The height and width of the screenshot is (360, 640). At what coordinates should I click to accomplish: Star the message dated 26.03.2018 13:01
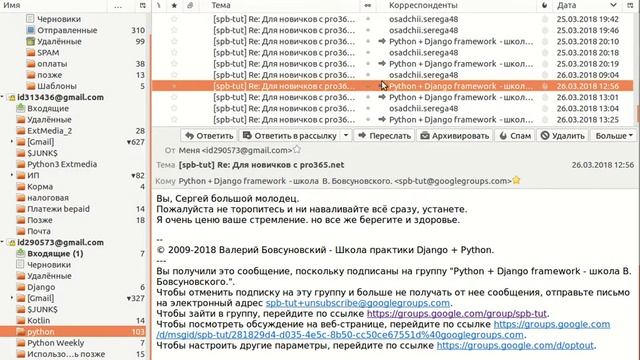pos(174,97)
